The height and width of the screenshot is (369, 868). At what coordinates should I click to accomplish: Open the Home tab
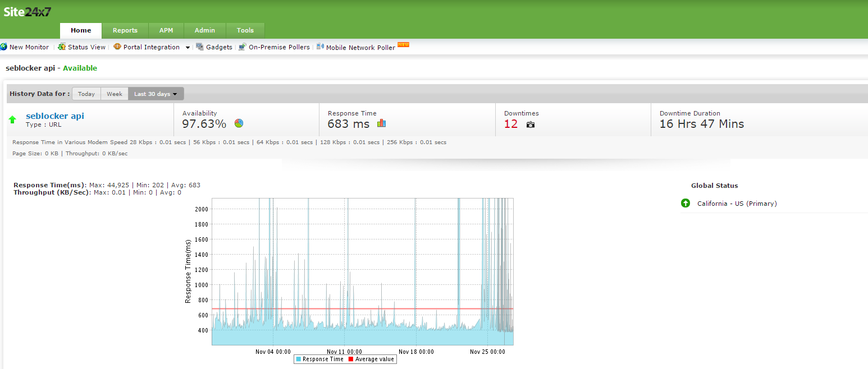(x=81, y=30)
